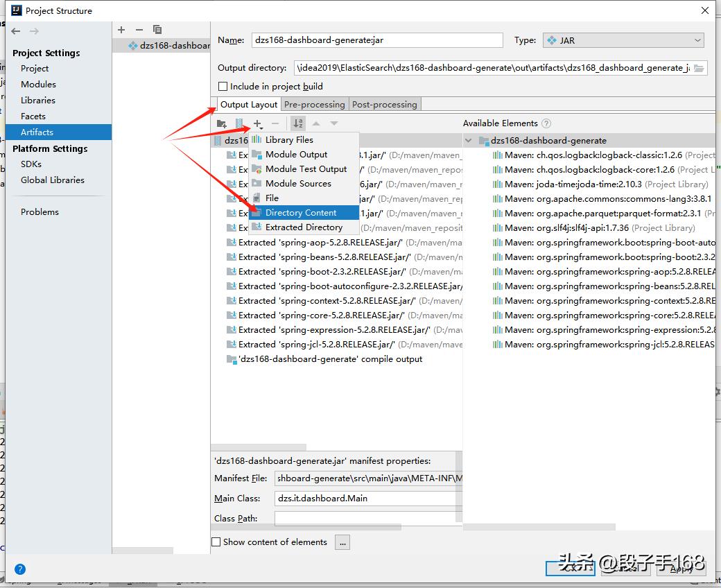Viewport: 721px width, 588px height.
Task: Choose Module Test Output from the menu
Action: click(x=304, y=169)
